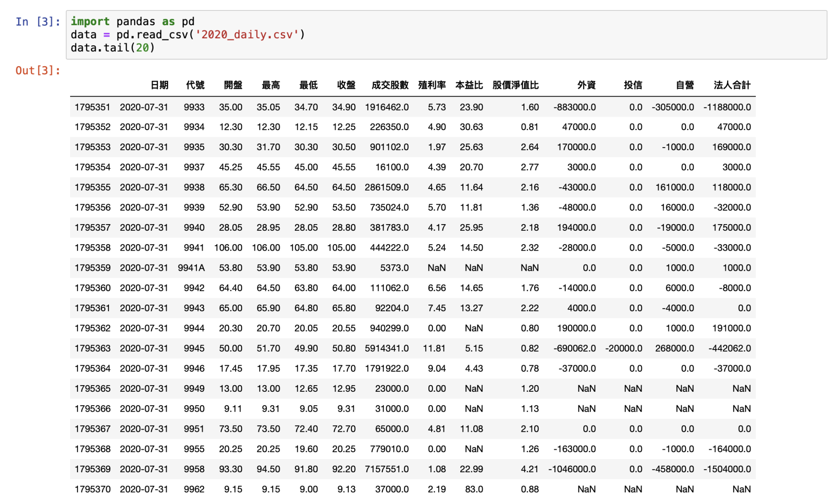Viewport: 836px width, 504px height.
Task: Click P/E value 30.63
Action: click(471, 127)
